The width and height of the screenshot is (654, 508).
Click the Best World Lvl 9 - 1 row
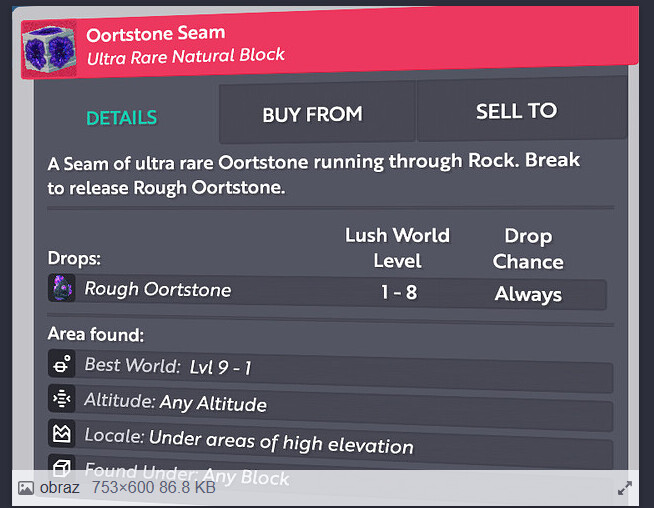(x=330, y=370)
